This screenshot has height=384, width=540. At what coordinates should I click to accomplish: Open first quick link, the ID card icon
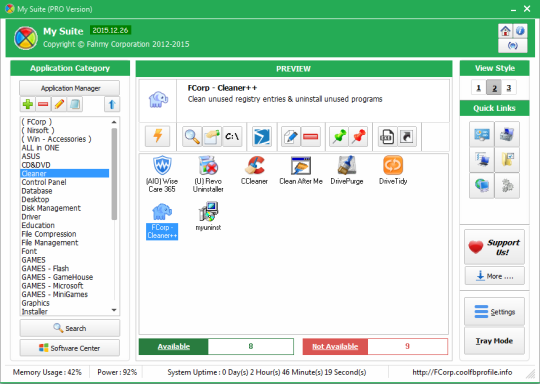click(x=482, y=134)
